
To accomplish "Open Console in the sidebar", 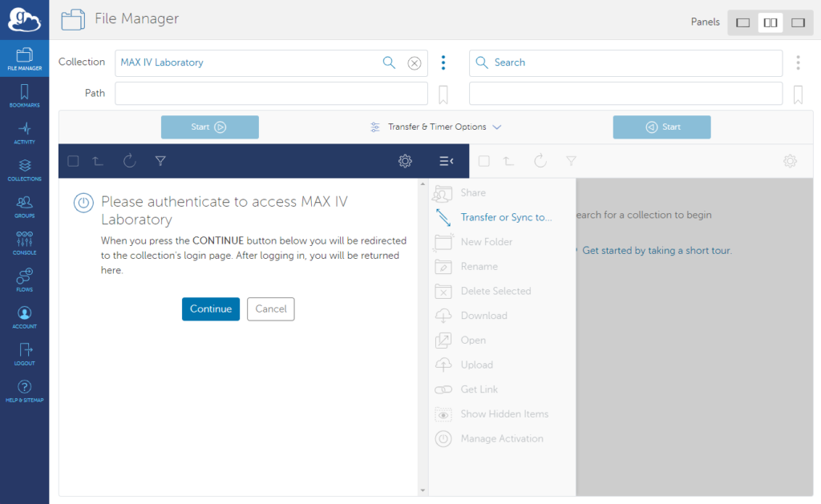I will point(25,244).
